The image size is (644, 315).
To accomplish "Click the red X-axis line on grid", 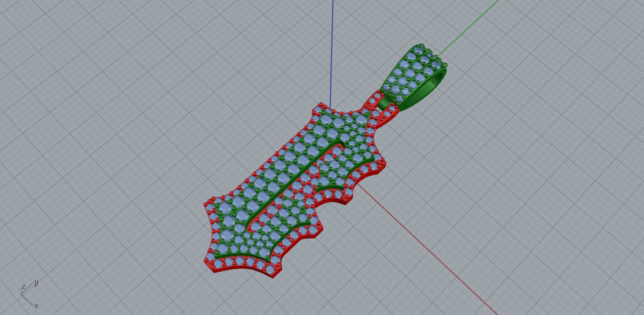I will pos(427,250).
